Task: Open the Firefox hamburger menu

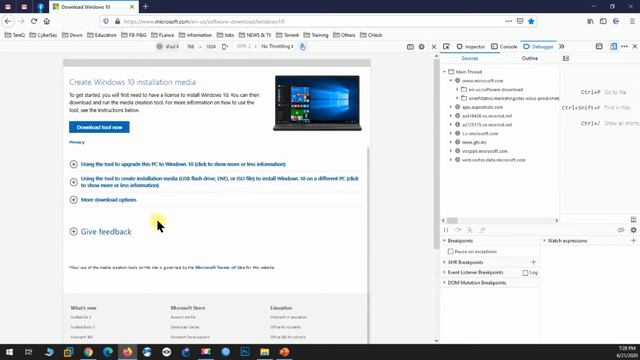Action: [x=632, y=21]
